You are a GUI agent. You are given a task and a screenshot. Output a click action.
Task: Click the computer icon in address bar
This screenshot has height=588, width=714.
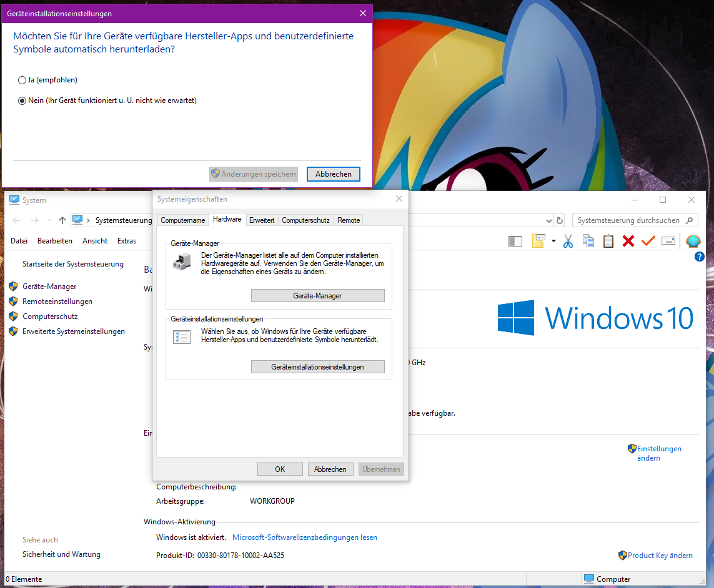tap(77, 220)
